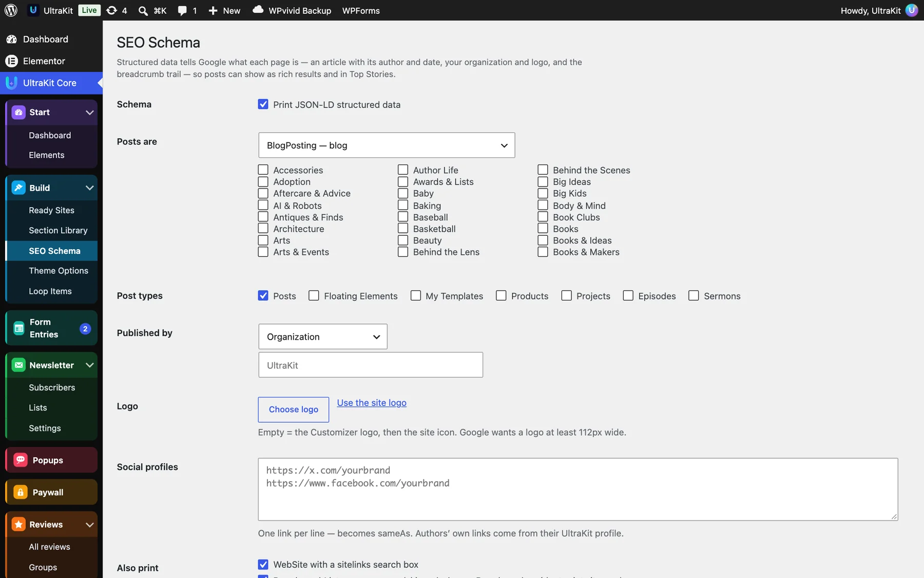Image resolution: width=924 pixels, height=578 pixels.
Task: Click the green Newsletter envelope icon
Action: (x=18, y=365)
